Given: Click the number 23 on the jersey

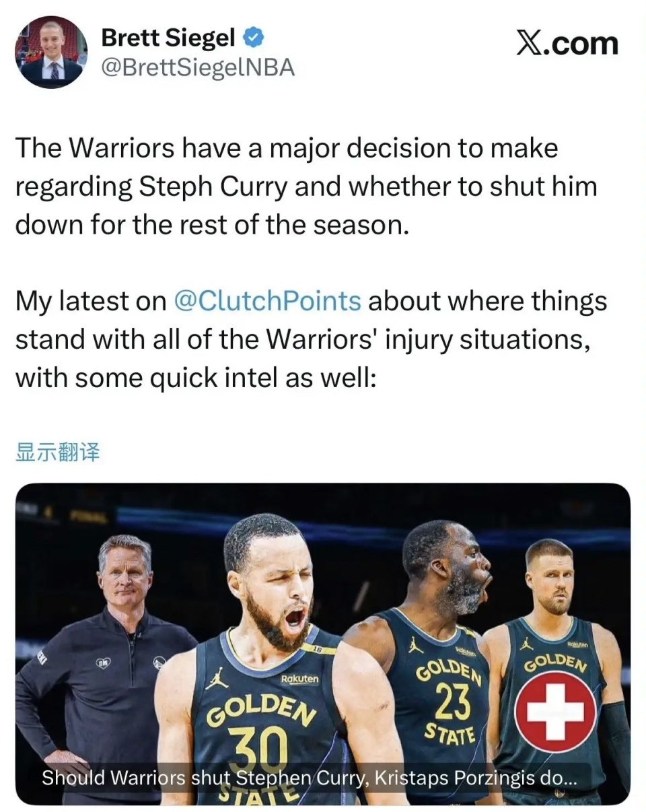Looking at the screenshot, I should click(453, 703).
